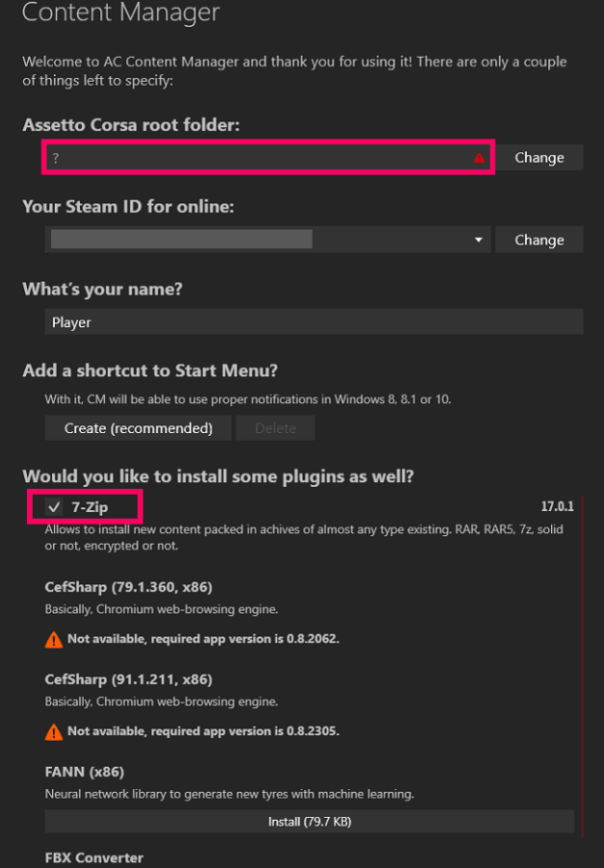Click the name field containing Player
This screenshot has width=604, height=868.
click(314, 321)
